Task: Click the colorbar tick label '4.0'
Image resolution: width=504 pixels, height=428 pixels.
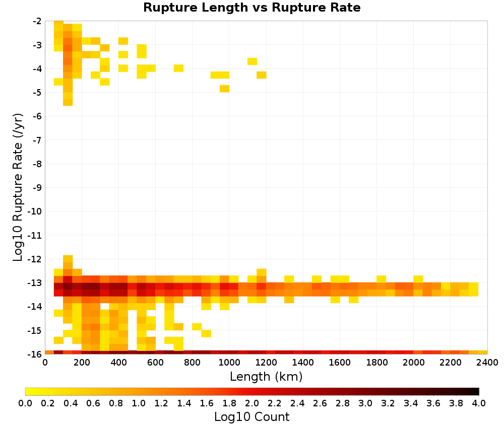Action: coord(479,403)
